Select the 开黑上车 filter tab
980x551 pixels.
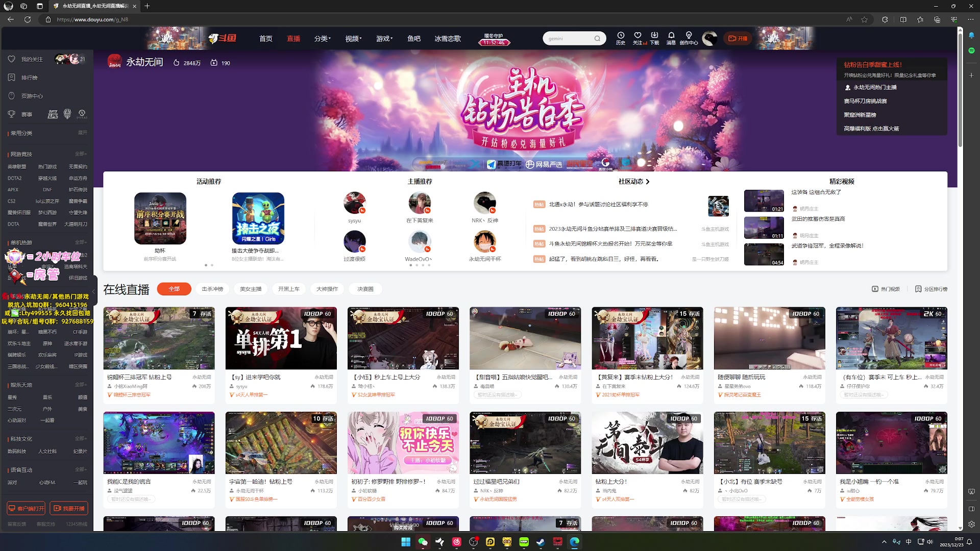[x=289, y=289]
